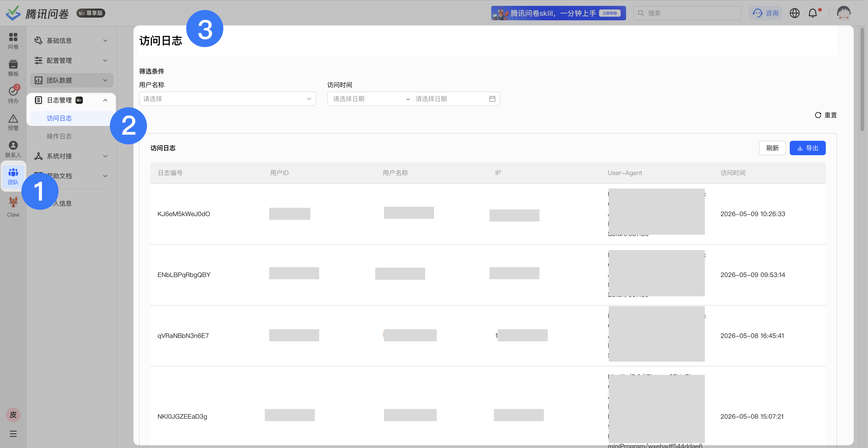
Task: Click the 刷新 refresh button
Action: click(772, 148)
